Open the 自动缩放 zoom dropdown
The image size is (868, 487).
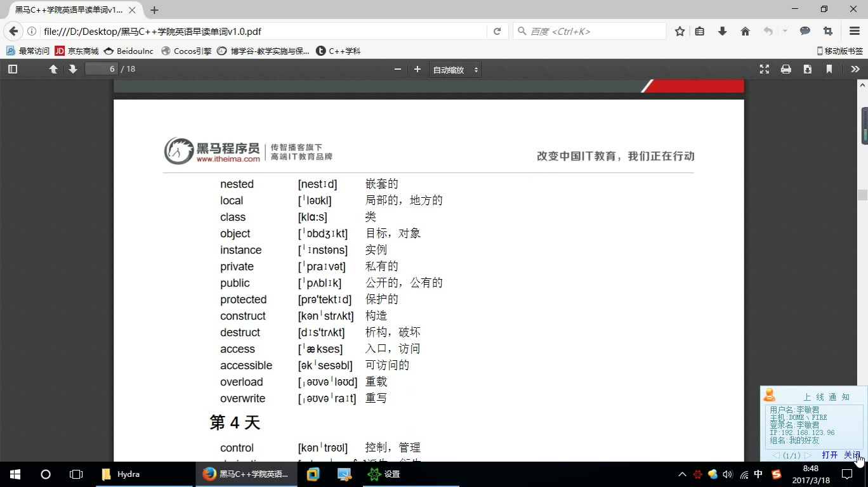tap(454, 69)
